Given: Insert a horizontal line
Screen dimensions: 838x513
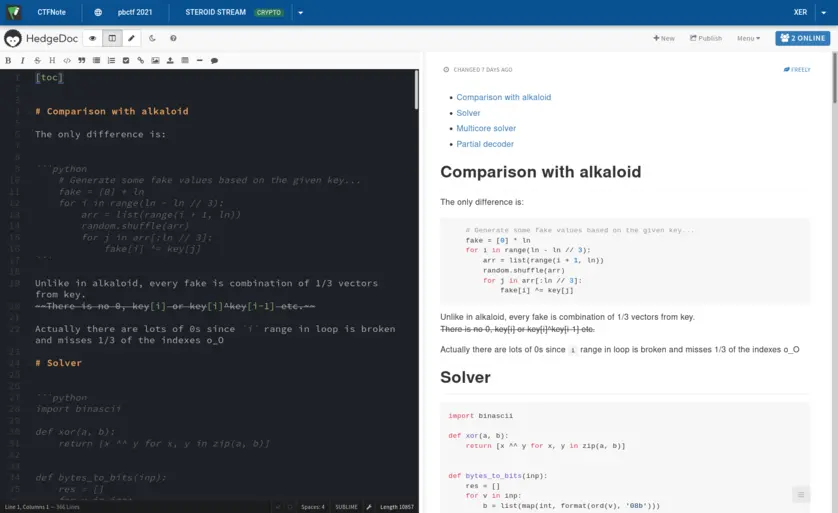Looking at the screenshot, I should pyautogui.click(x=199, y=60).
